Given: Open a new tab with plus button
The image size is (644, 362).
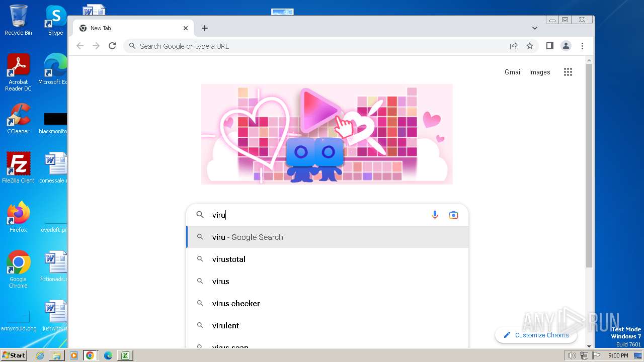Looking at the screenshot, I should coord(205,28).
